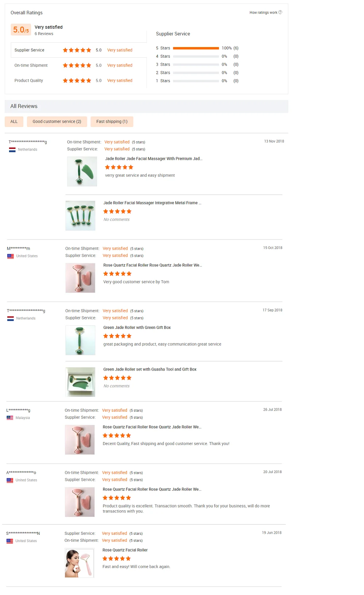Click the United States flag beside reviewer M**********m

[11, 256]
